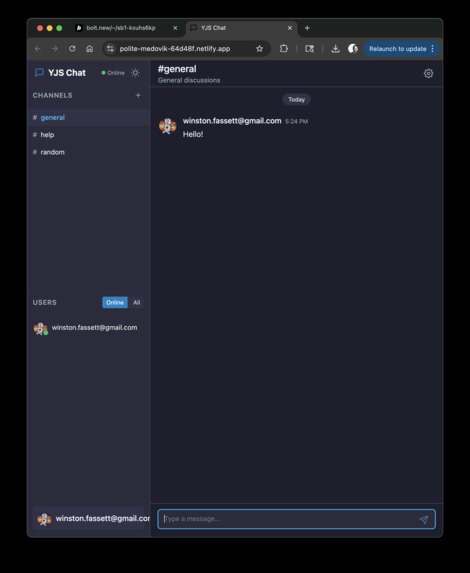Click the sender name on the Hello! message

pos(232,121)
